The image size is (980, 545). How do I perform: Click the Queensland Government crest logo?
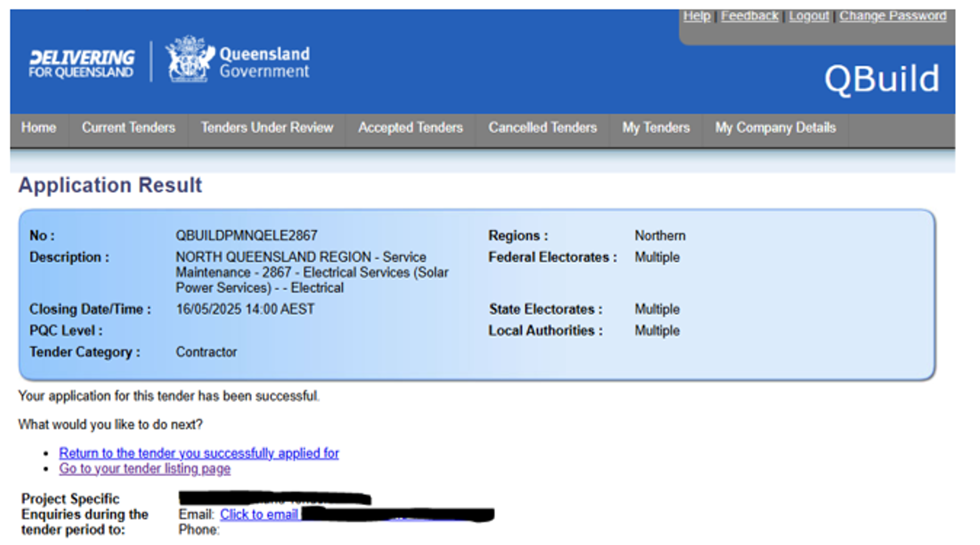click(189, 59)
